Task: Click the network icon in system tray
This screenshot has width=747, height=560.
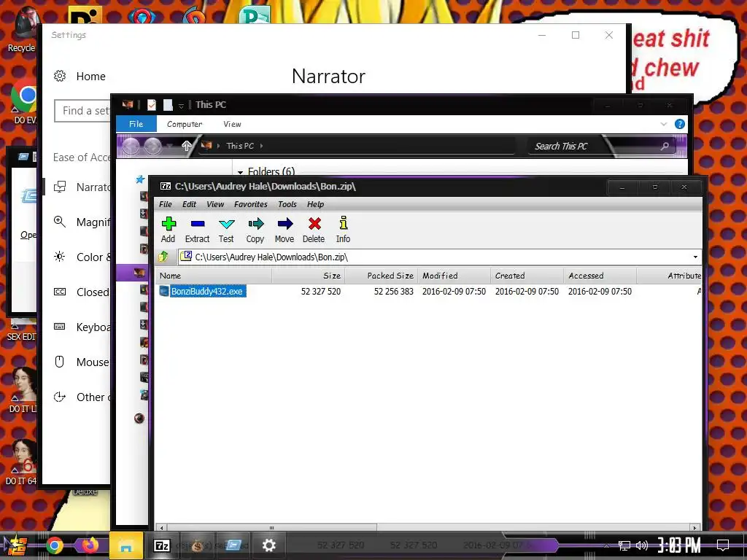Action: click(x=624, y=545)
